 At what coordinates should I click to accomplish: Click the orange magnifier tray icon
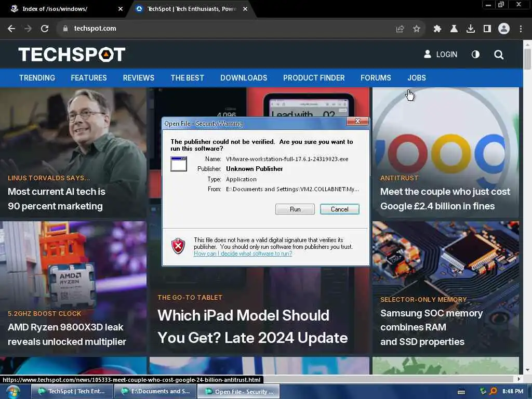tap(494, 391)
